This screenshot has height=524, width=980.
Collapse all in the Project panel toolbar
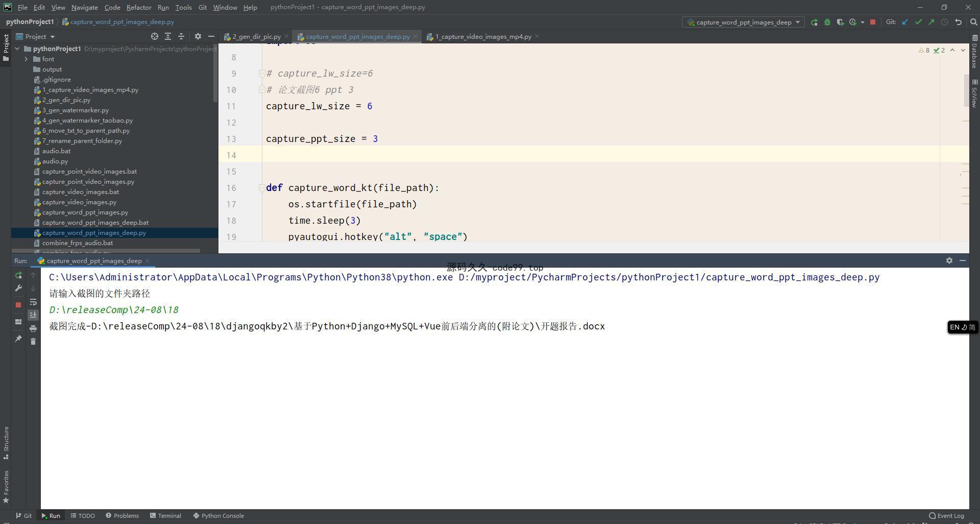tap(181, 36)
